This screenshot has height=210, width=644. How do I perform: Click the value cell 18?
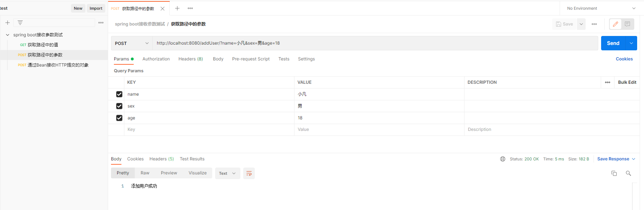[379, 118]
